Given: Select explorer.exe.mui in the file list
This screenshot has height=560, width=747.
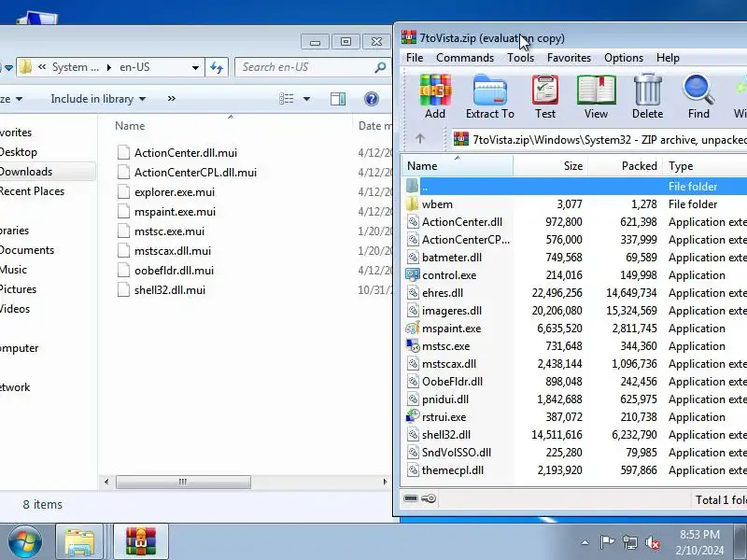Looking at the screenshot, I should pyautogui.click(x=175, y=192).
